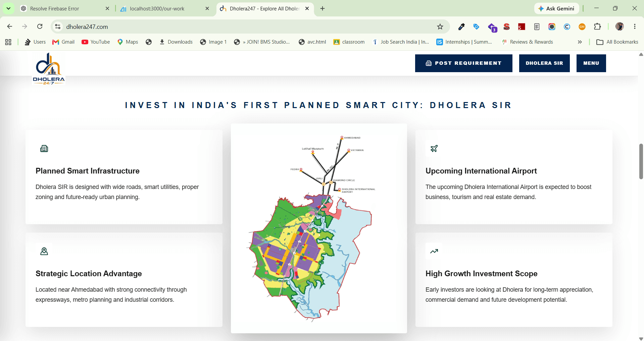Image resolution: width=644 pixels, height=341 pixels.
Task: Open the Job Search India bookmark
Action: point(401,42)
